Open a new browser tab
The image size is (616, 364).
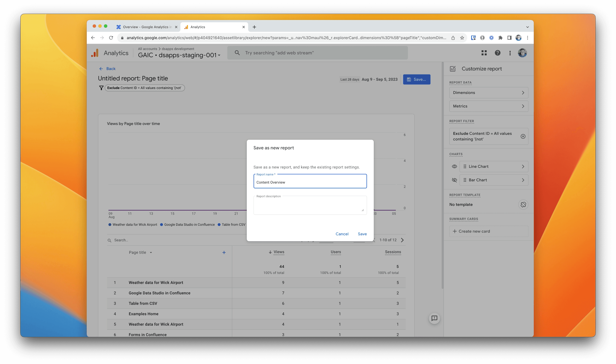(x=254, y=27)
